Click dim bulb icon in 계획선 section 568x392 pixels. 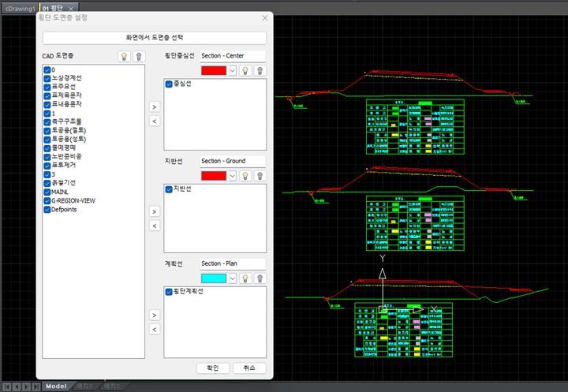coord(260,278)
